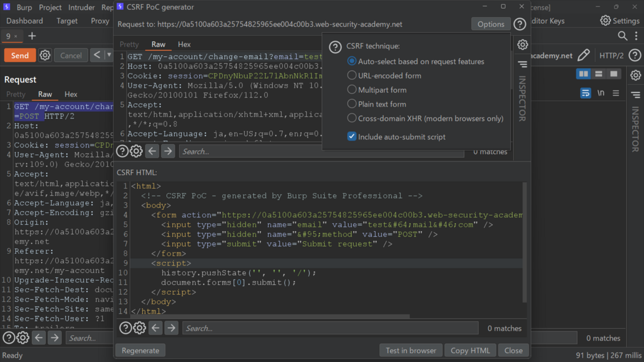The height and width of the screenshot is (362, 644).
Task: Open gear icon in Repeater bottom search bar
Action: point(23,338)
